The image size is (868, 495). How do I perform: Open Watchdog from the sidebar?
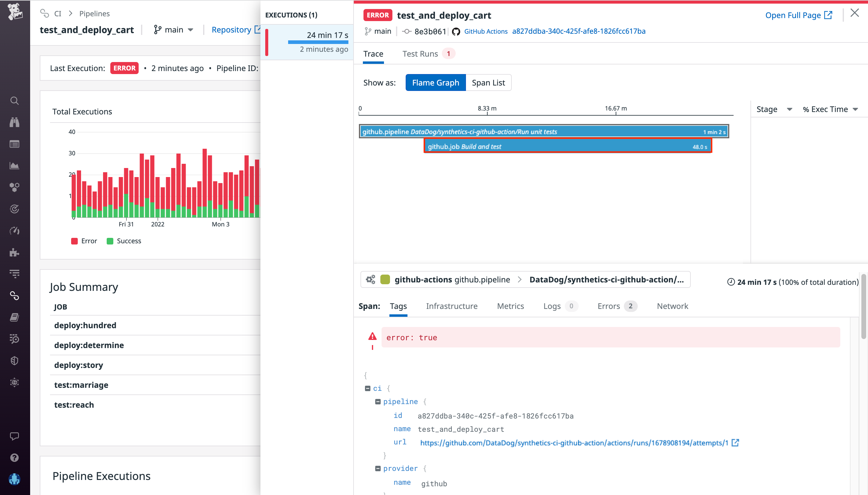14,122
